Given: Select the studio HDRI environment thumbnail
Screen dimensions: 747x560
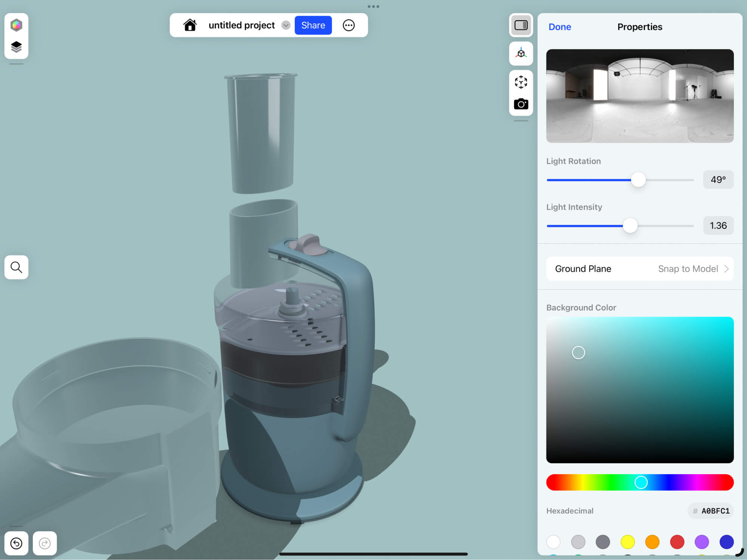Looking at the screenshot, I should pyautogui.click(x=639, y=96).
